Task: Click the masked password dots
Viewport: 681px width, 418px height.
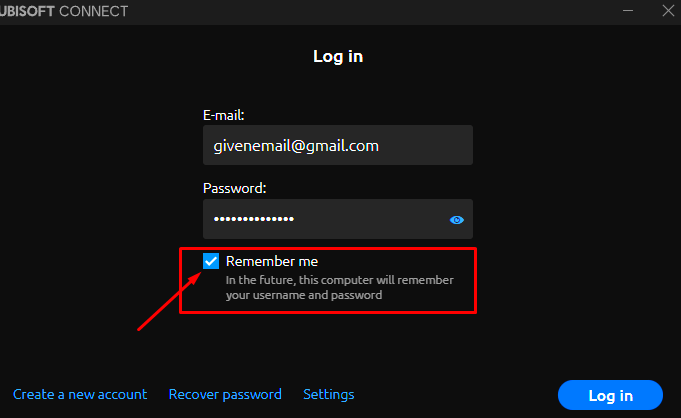Action: point(254,219)
